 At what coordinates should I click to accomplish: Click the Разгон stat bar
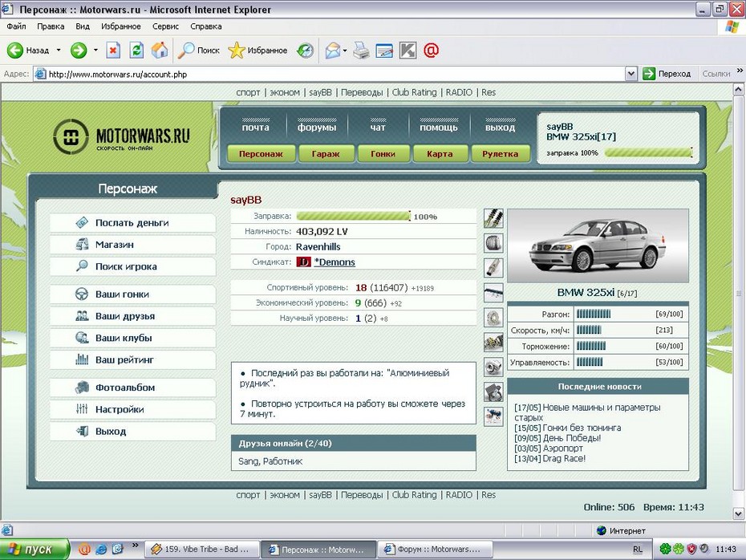(x=594, y=314)
